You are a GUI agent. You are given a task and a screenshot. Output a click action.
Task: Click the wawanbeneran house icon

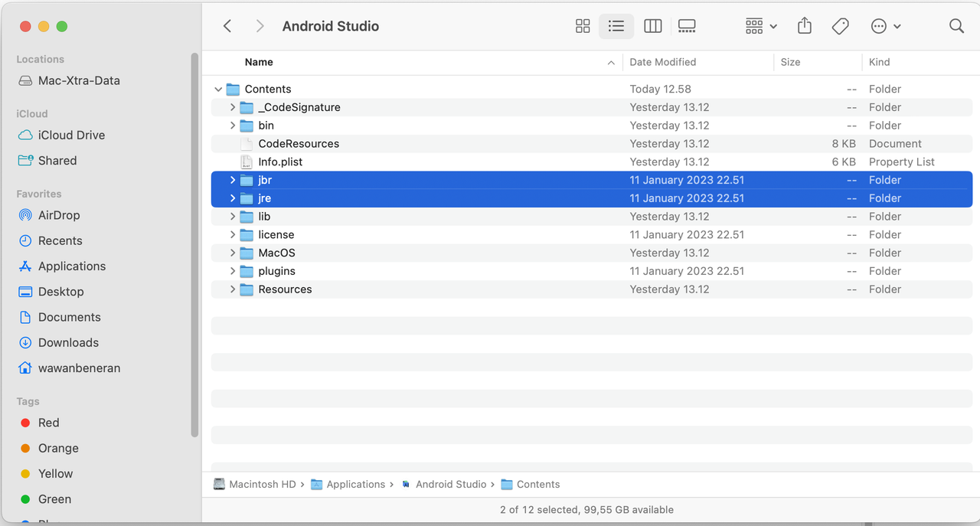coord(25,368)
